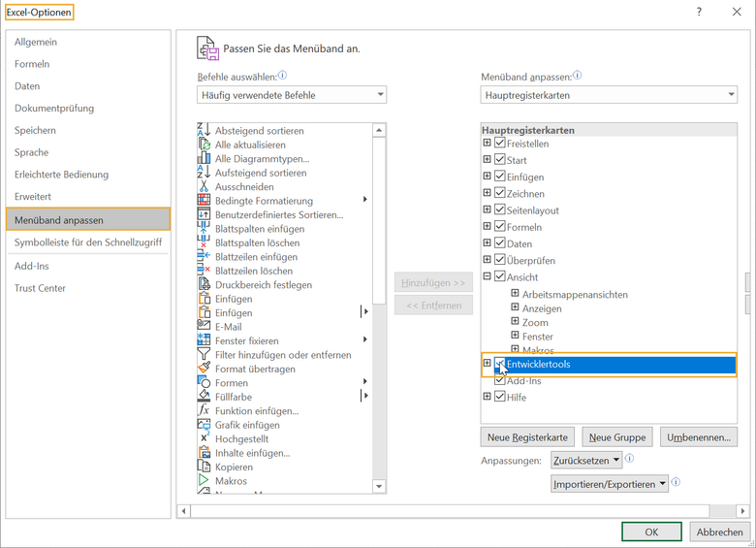Click the Ausschneiden scissors icon
Image resolution: width=756 pixels, height=548 pixels.
tap(204, 186)
